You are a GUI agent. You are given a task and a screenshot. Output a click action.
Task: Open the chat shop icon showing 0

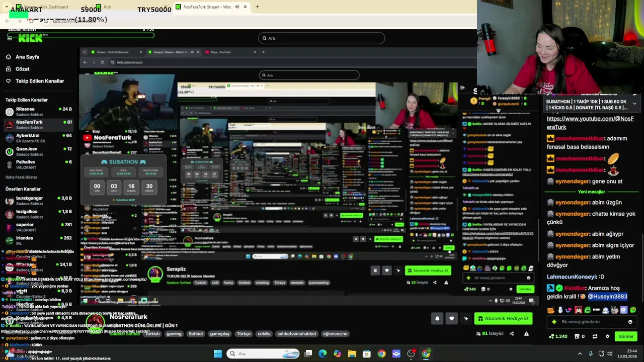coord(580,336)
